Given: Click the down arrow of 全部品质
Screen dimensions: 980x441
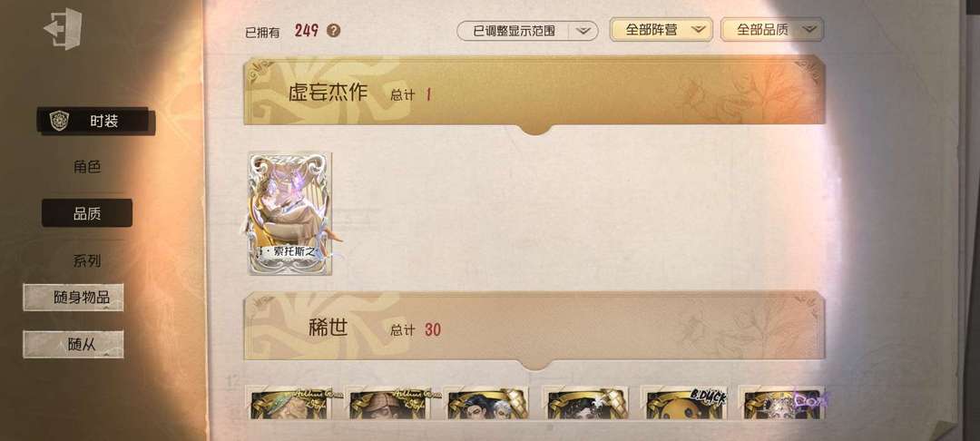Looking at the screenshot, I should pyautogui.click(x=810, y=29).
